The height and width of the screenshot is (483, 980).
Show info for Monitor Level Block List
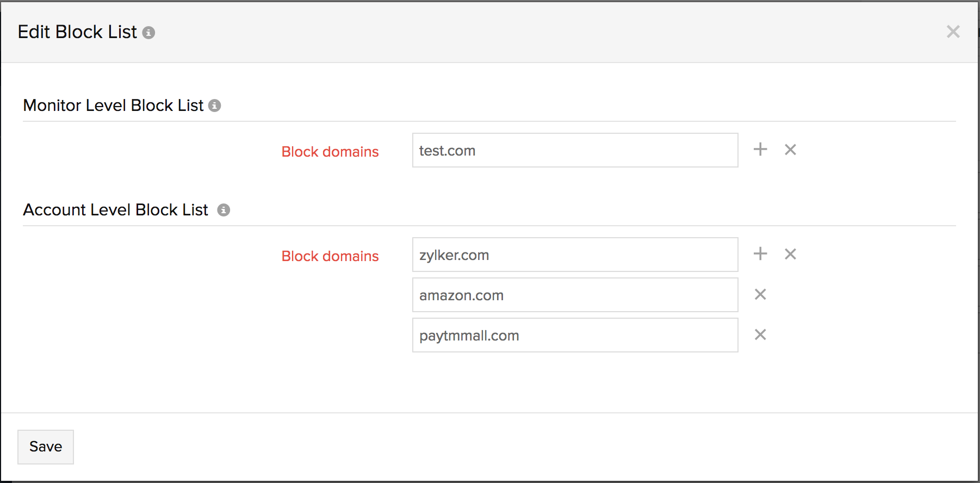point(215,106)
